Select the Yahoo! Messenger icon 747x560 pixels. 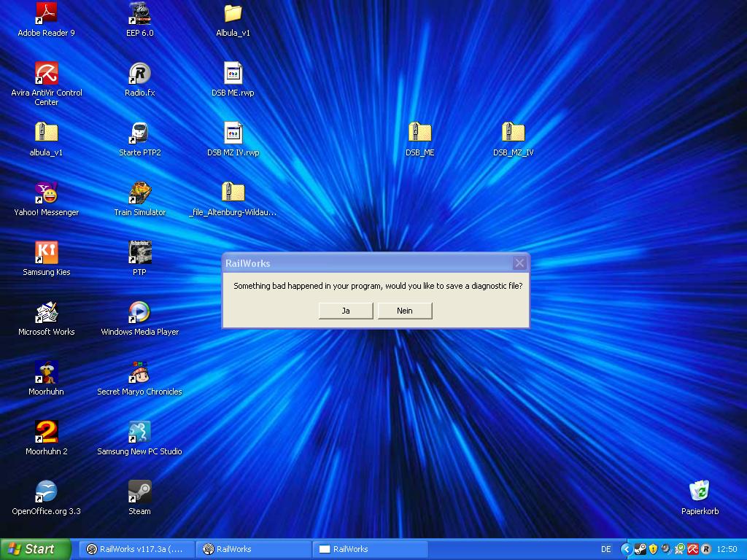pyautogui.click(x=46, y=199)
